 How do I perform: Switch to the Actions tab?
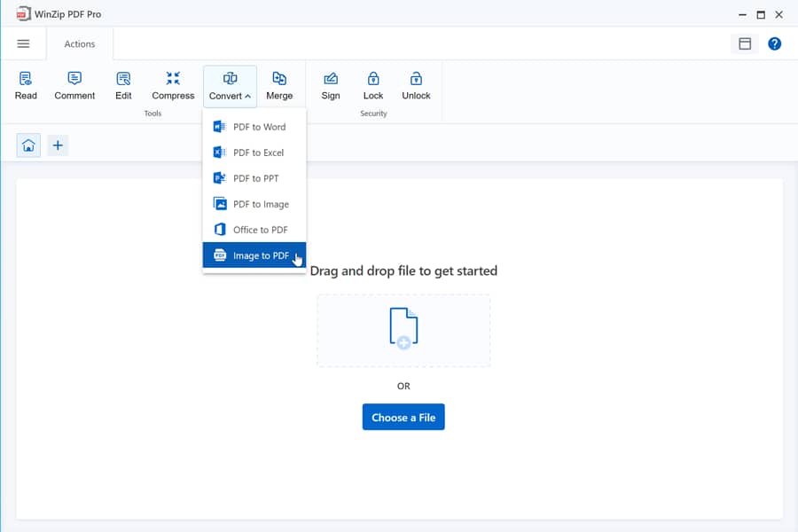coord(80,43)
